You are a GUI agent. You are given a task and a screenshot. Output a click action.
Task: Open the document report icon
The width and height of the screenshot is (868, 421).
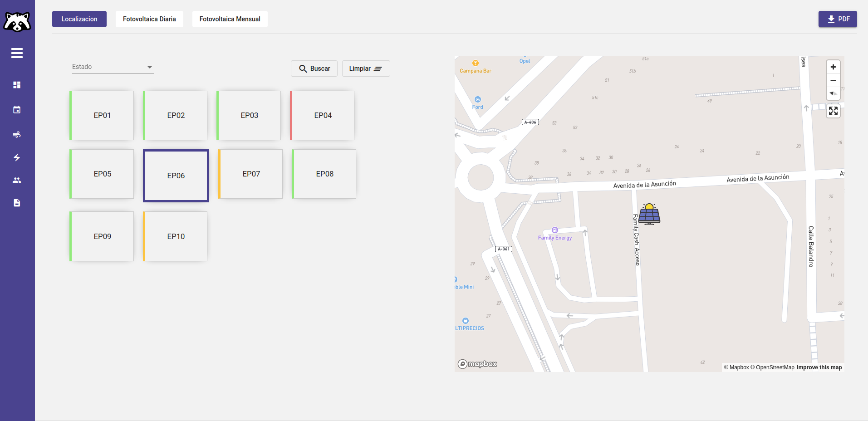click(17, 203)
